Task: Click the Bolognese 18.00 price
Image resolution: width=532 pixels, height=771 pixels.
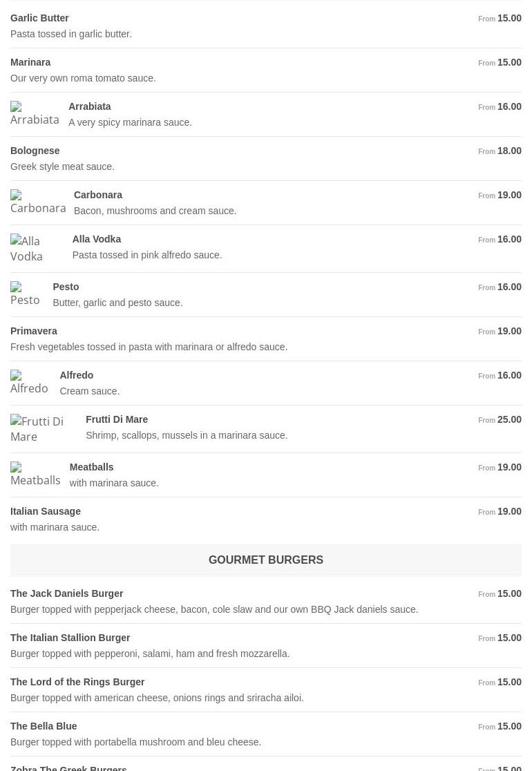Action: [x=509, y=151]
